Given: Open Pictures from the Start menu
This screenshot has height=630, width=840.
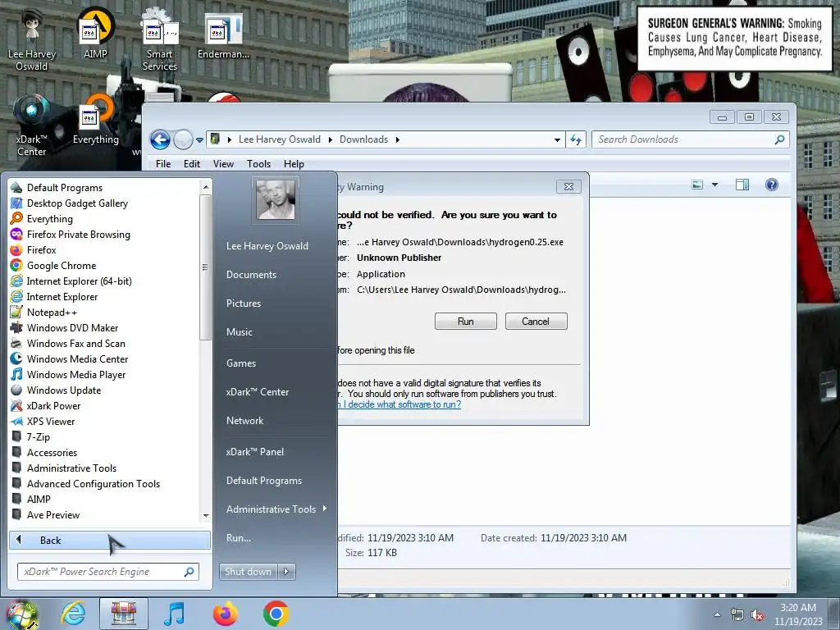Looking at the screenshot, I should pos(243,304).
